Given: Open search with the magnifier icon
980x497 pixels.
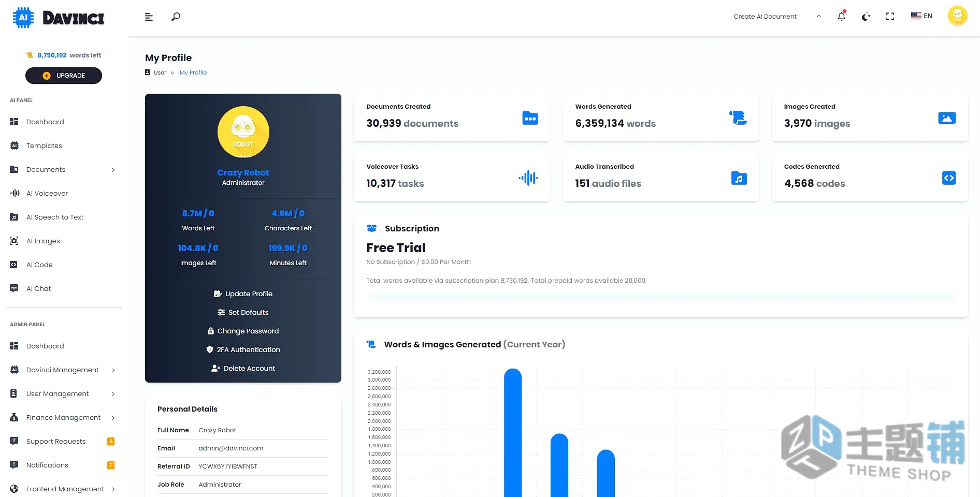Looking at the screenshot, I should [176, 17].
